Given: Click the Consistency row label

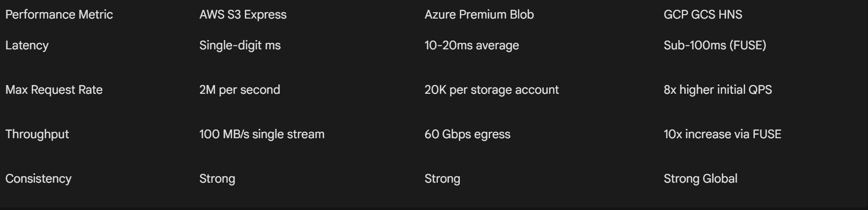Looking at the screenshot, I should 38,179.
